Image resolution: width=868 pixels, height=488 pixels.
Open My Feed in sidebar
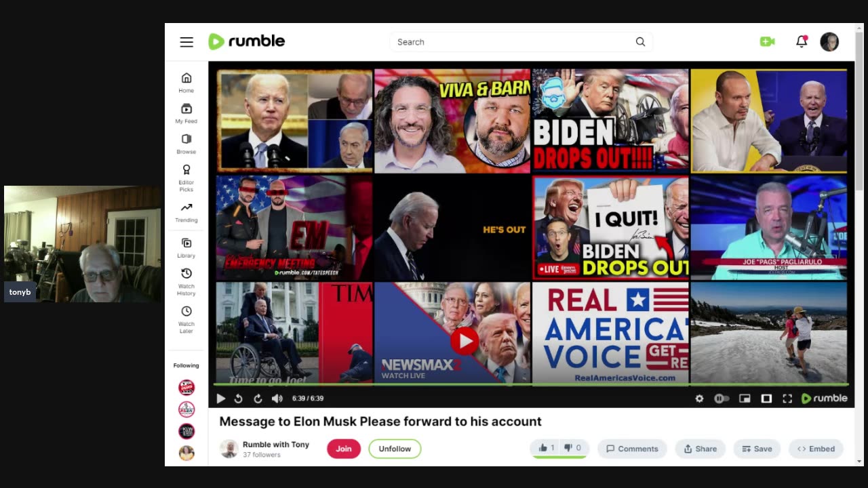pyautogui.click(x=186, y=113)
